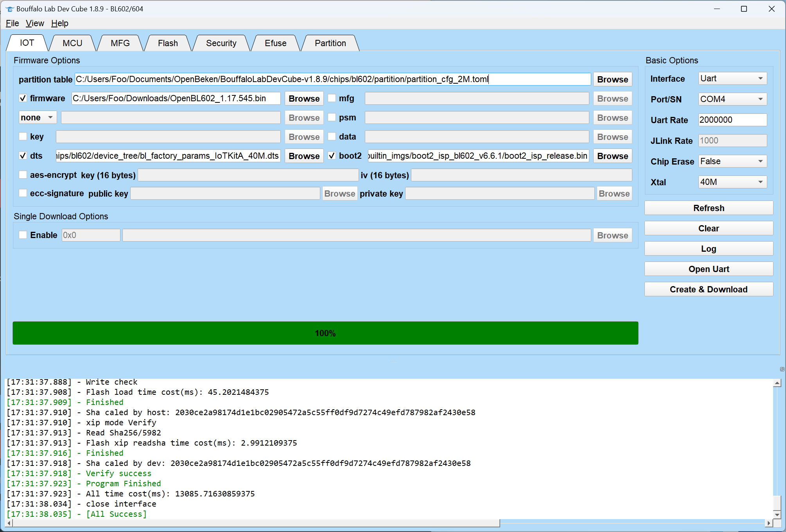Viewport: 786px width, 532px height.
Task: Enable the aes-encrypt checkbox
Action: 23,175
